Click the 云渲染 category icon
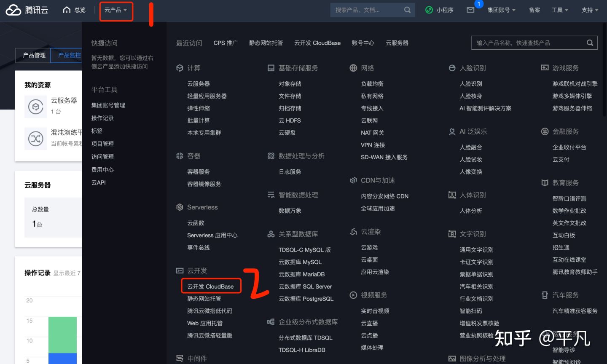The width and height of the screenshot is (607, 364). 353,232
